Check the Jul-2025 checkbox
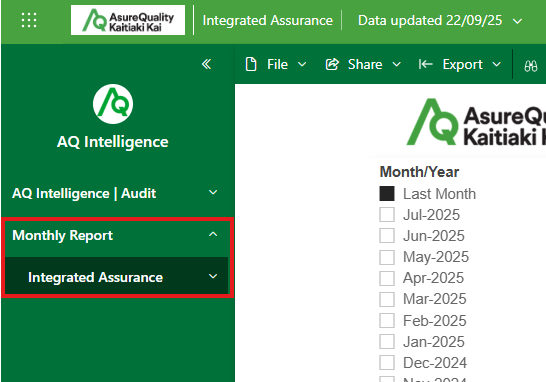 387,215
